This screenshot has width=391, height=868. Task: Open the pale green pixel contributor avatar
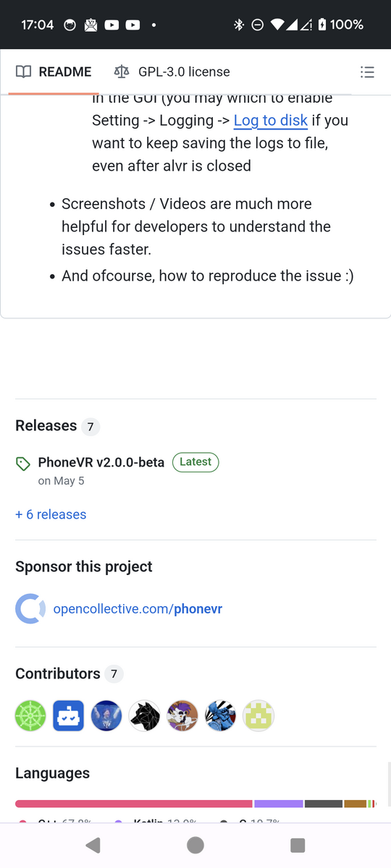pos(258,716)
